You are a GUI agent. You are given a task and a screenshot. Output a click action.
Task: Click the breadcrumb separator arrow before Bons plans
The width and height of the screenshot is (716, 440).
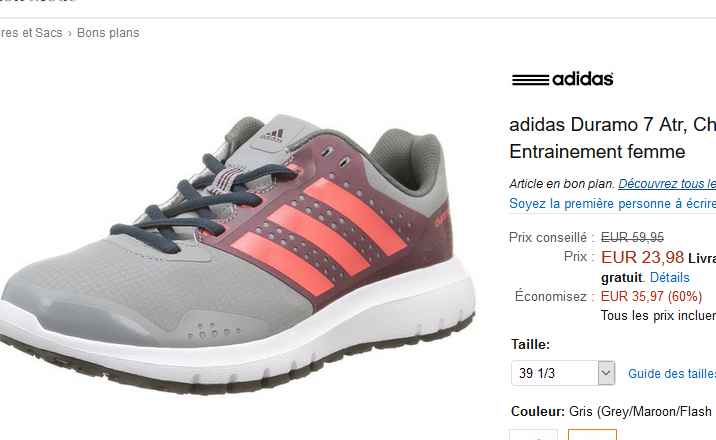(x=69, y=33)
